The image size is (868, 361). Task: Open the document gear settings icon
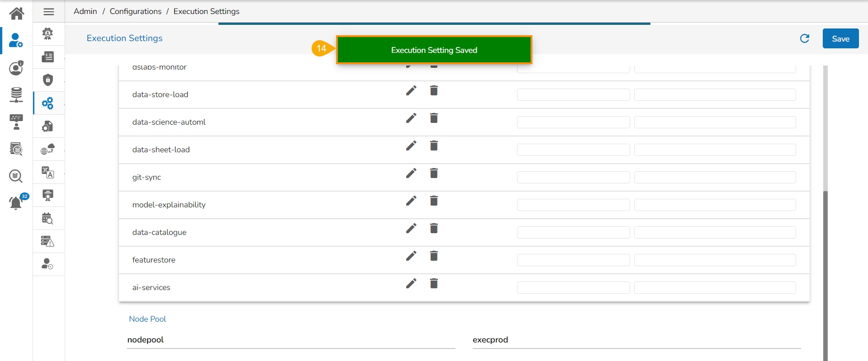[x=47, y=126]
